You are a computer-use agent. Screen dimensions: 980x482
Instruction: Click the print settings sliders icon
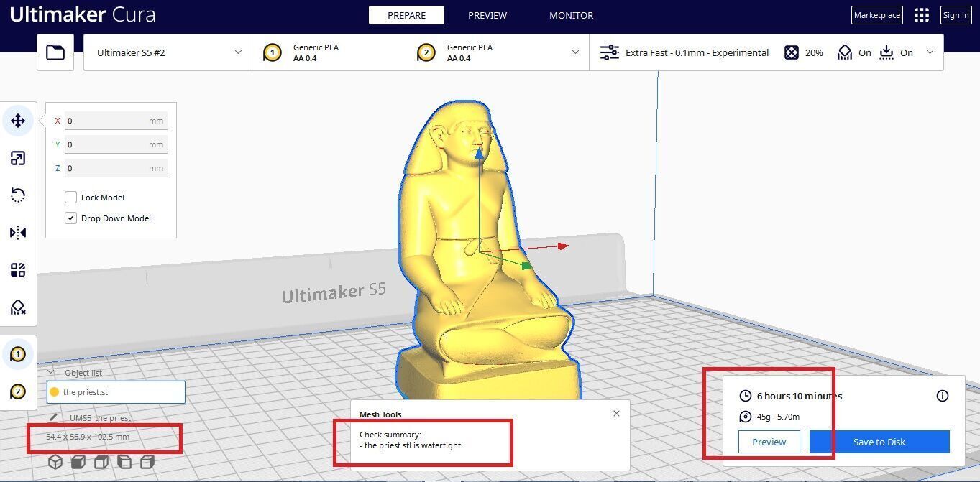click(x=609, y=52)
